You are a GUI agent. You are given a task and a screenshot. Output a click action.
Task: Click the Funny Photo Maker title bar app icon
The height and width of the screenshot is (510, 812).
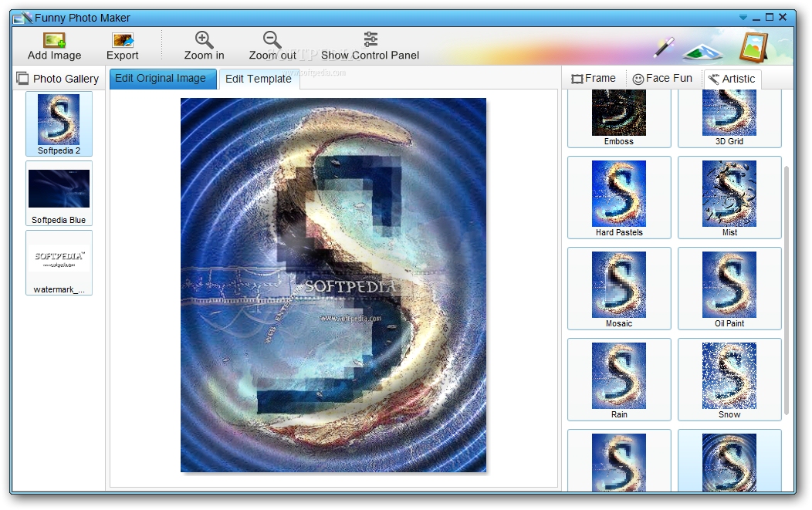click(x=23, y=18)
